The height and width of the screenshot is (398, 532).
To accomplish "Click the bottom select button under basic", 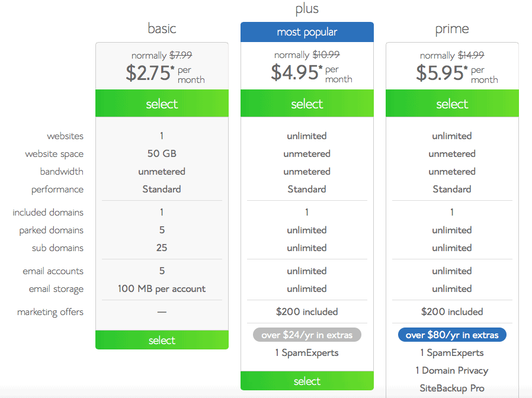I will (x=161, y=340).
